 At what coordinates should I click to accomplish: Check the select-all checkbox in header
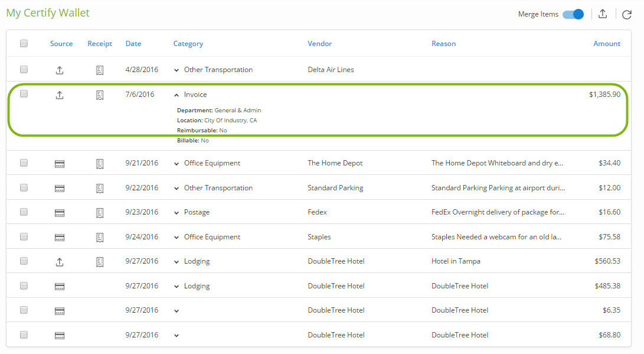[24, 43]
